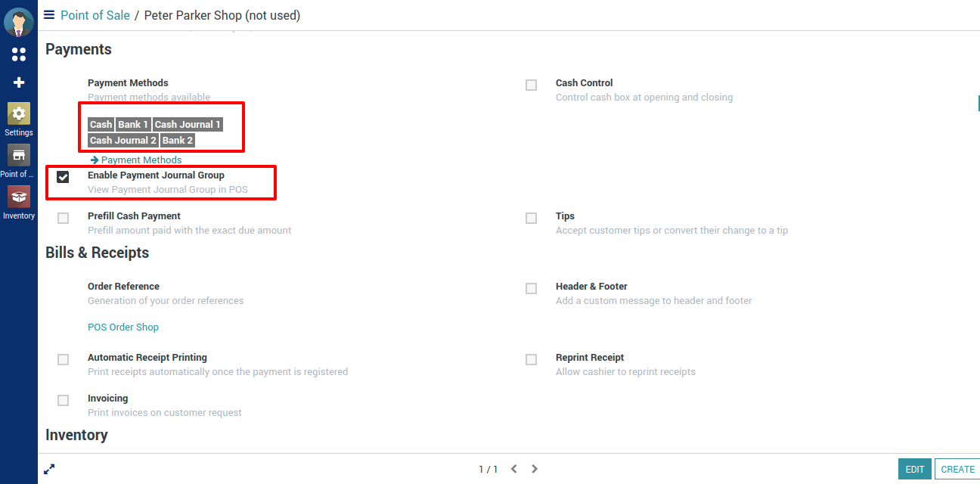
Task: Open the apps grid menu icon
Action: coord(19,54)
